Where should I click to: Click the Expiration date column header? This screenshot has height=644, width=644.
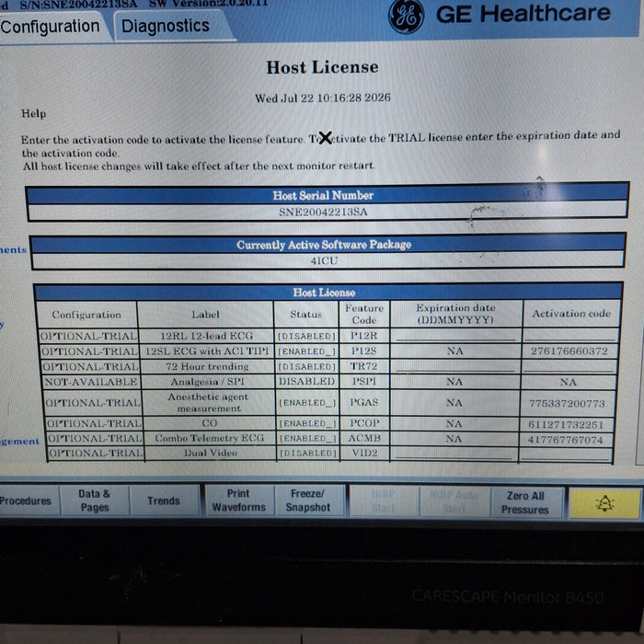[455, 314]
